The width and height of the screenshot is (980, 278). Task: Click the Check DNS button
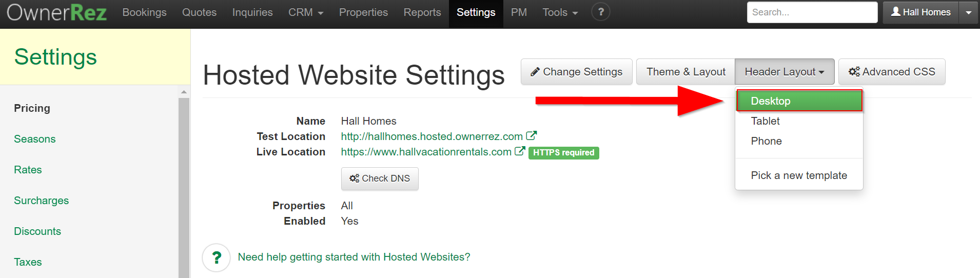pyautogui.click(x=380, y=178)
